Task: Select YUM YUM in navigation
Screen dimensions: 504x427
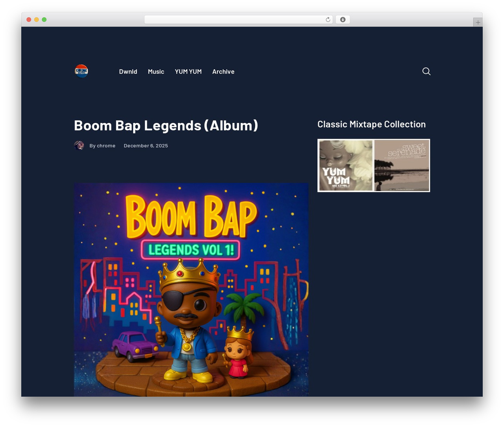Action: pos(188,72)
